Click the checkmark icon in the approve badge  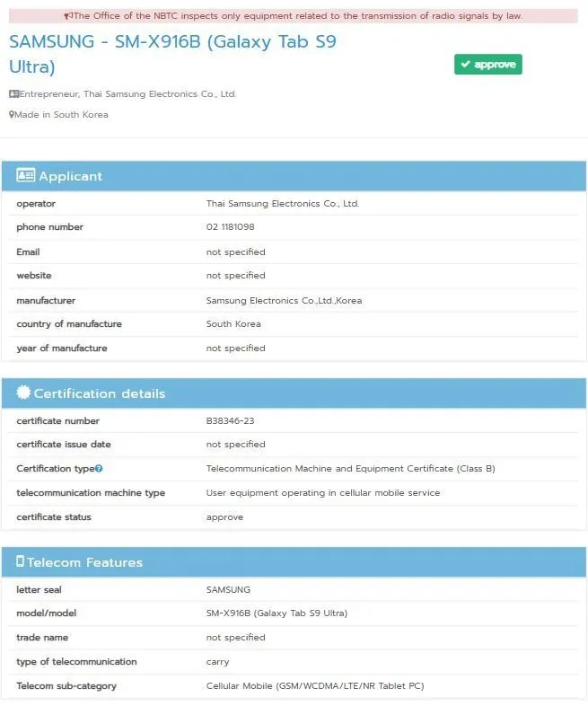pos(465,65)
